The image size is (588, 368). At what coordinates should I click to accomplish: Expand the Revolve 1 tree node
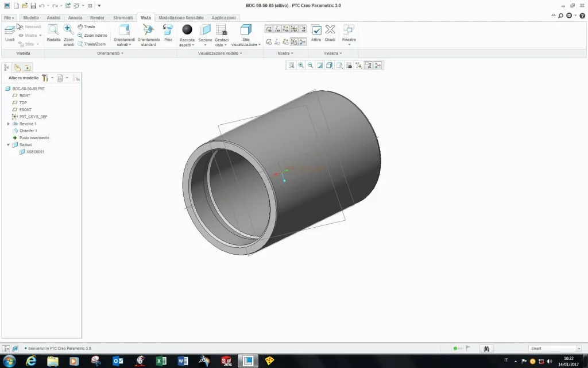[x=8, y=124]
